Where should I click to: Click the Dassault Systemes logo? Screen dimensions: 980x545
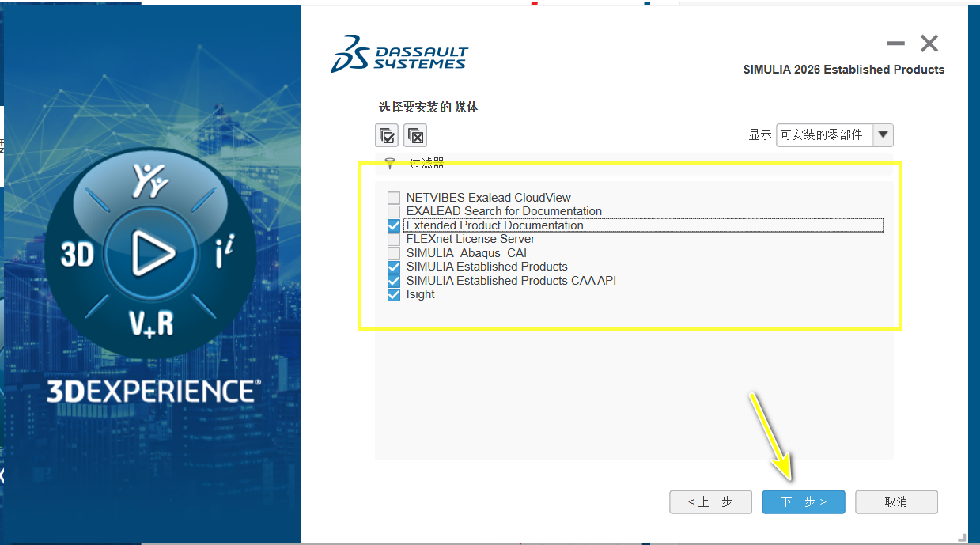[x=399, y=53]
